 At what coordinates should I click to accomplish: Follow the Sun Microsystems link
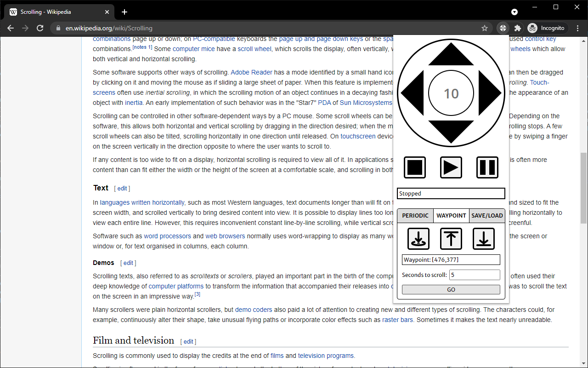(x=366, y=103)
